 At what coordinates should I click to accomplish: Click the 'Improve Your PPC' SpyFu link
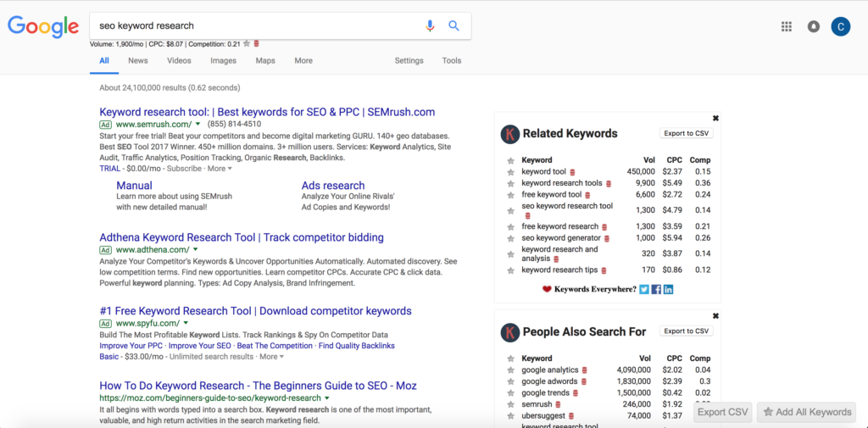coord(131,346)
